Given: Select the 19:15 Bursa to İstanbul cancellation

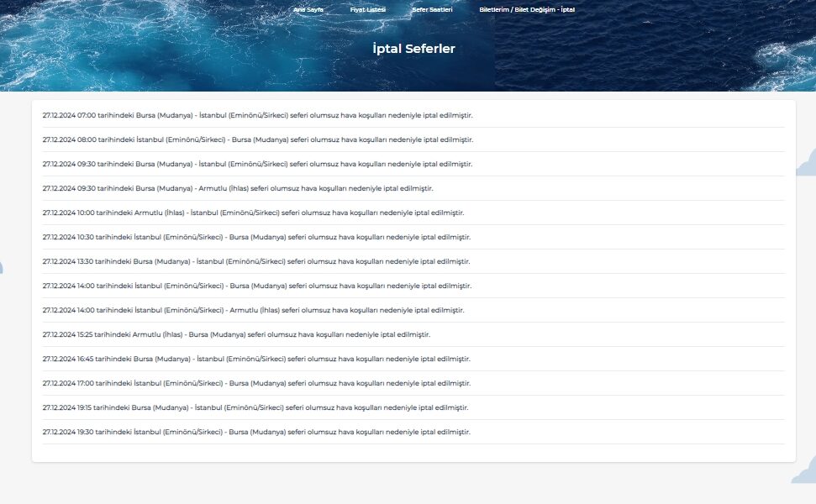Looking at the screenshot, I should click(255, 407).
